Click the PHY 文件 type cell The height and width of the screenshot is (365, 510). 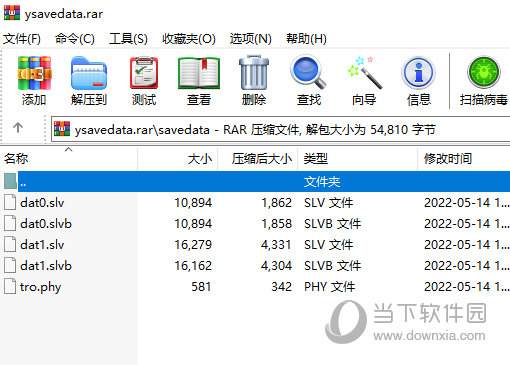point(329,287)
